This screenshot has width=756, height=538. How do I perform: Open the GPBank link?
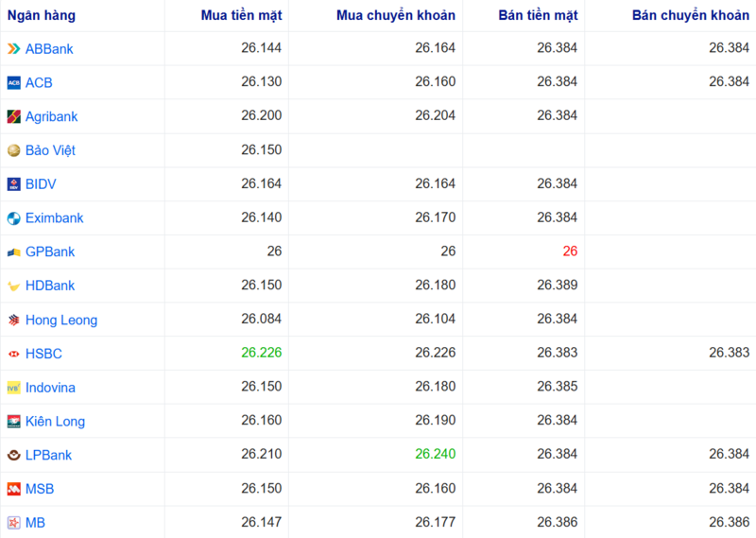click(50, 252)
